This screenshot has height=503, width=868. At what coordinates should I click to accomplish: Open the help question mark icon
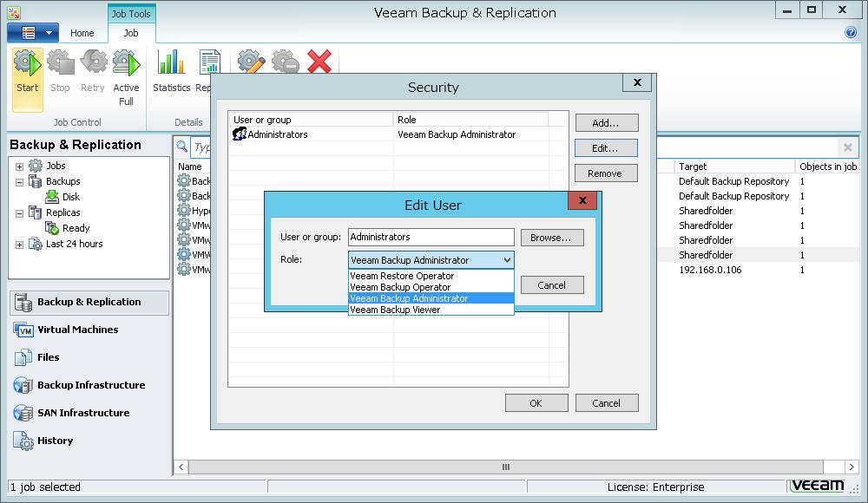851,33
